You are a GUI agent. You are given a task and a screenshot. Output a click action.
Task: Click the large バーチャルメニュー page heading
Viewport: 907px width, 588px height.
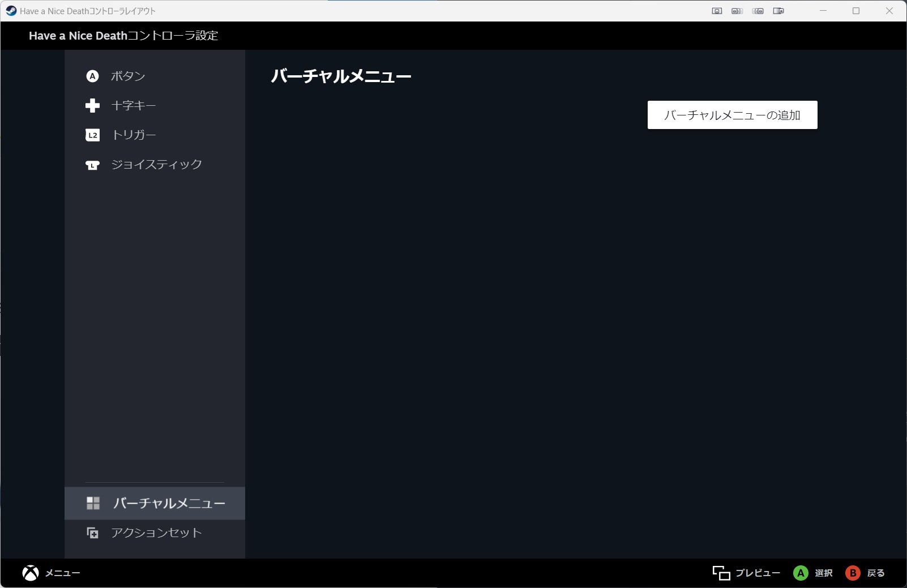click(x=341, y=76)
